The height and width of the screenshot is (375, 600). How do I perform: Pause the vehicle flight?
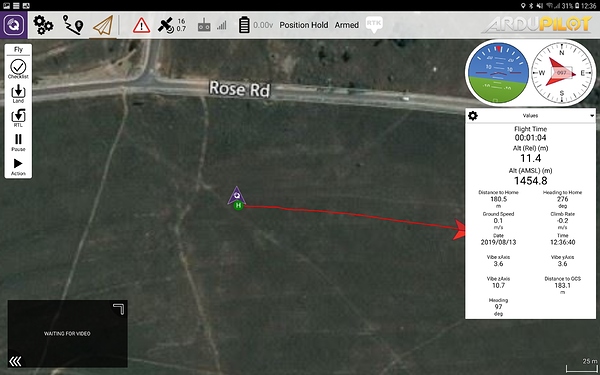18,142
